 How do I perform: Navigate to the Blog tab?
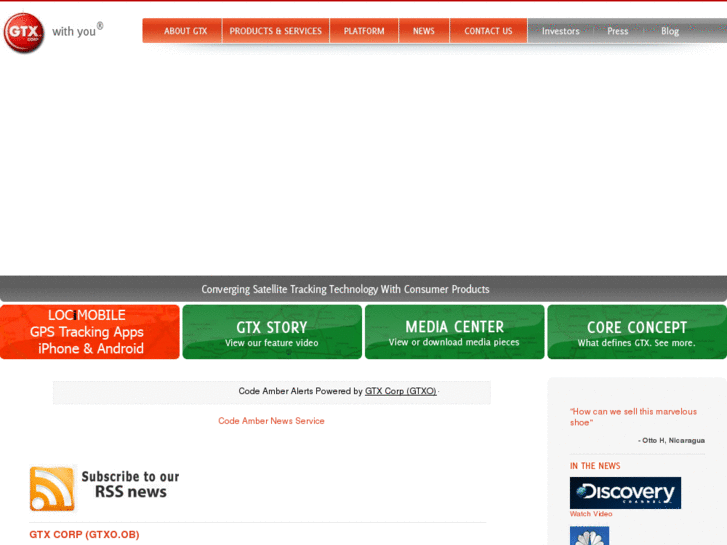click(x=670, y=31)
